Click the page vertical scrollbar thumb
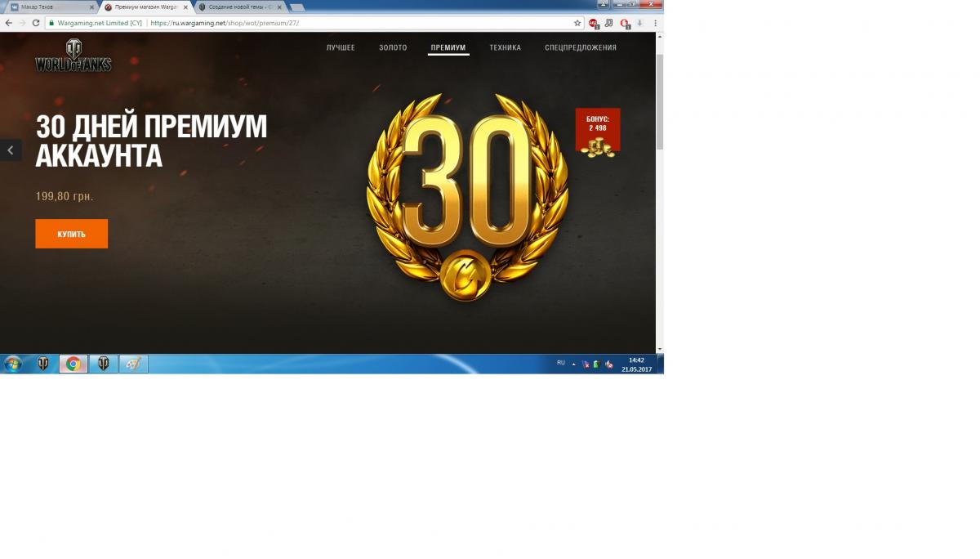This screenshot has width=980, height=559. (x=660, y=102)
